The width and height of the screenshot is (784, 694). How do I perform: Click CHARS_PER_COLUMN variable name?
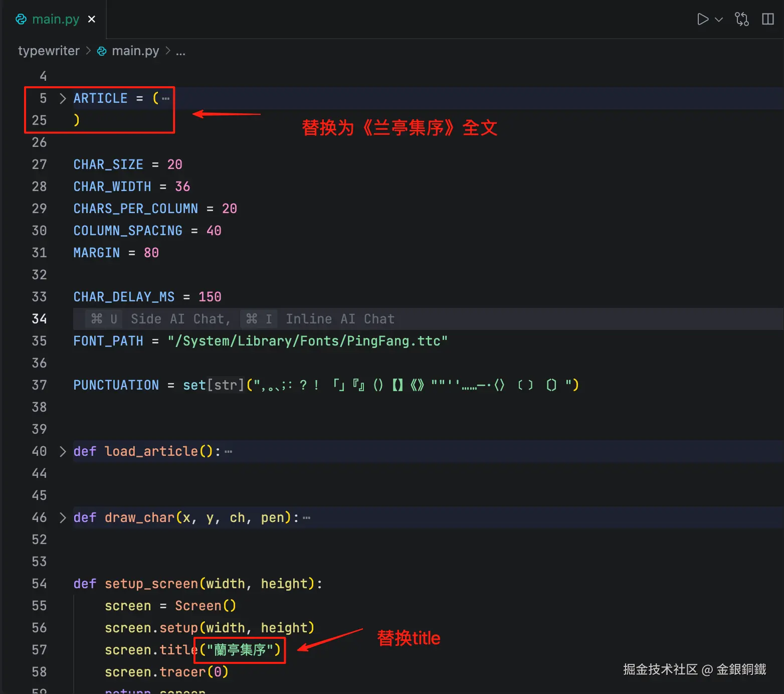point(135,209)
